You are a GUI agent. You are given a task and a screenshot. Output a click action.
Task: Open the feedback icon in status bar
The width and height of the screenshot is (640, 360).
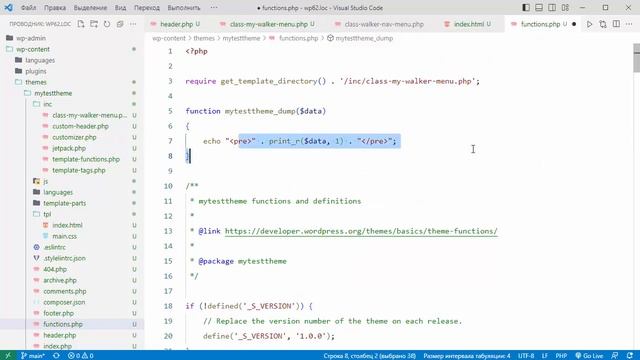tap(615, 356)
